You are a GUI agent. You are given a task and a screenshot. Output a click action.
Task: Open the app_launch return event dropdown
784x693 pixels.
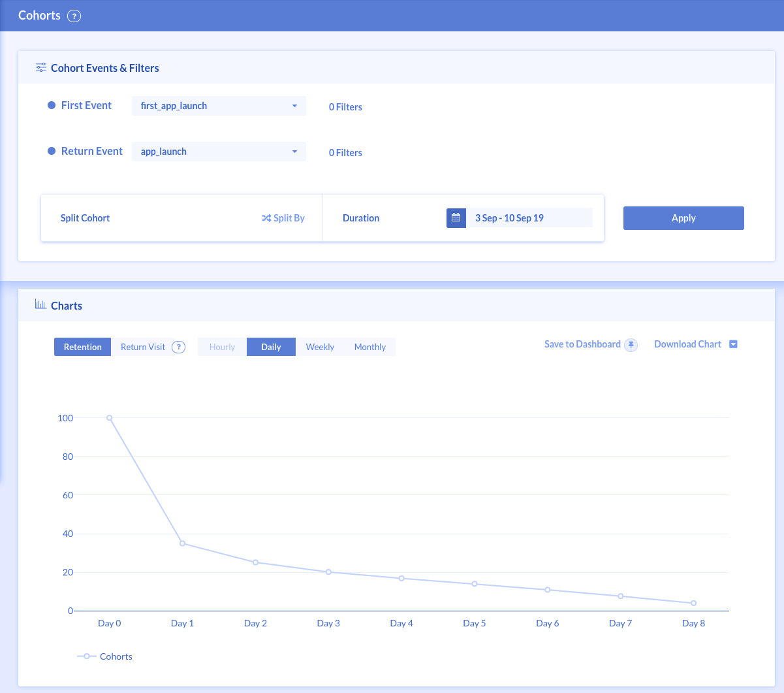pos(218,151)
